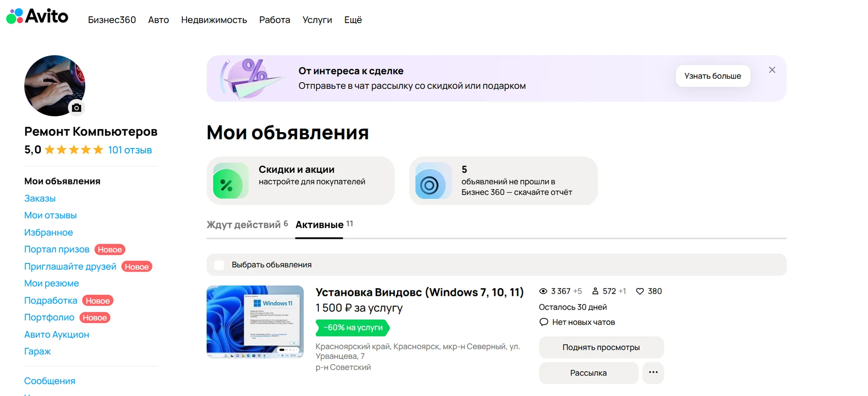Open Недвижимость in the top menu

tap(214, 20)
